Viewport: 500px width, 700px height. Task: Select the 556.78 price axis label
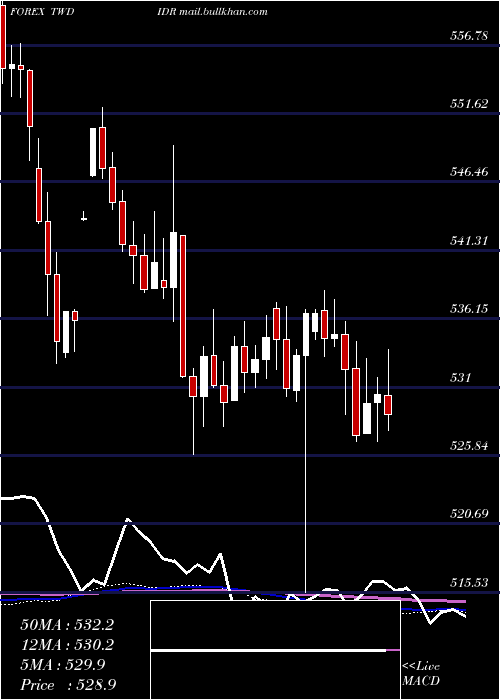coord(468,36)
